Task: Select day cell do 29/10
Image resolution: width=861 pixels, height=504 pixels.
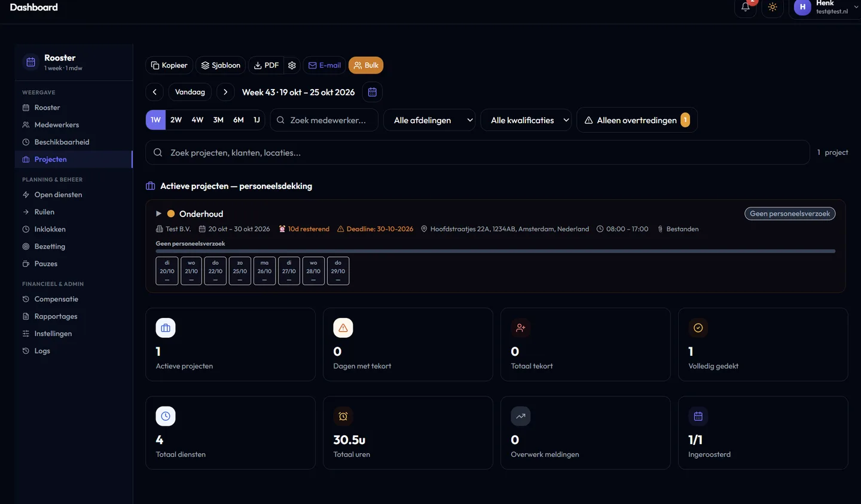Action: pos(338,271)
